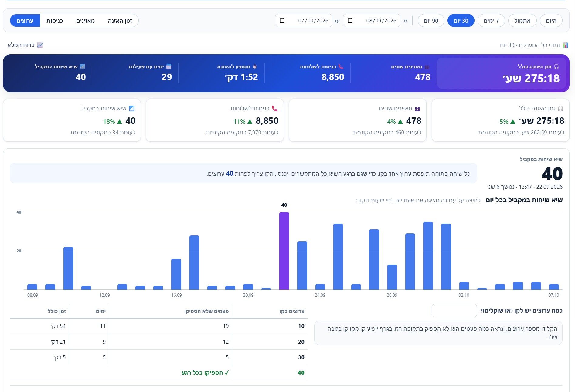Click listeners icon in banner מאזינים שונים
This screenshot has height=392, width=575.
(427, 67)
